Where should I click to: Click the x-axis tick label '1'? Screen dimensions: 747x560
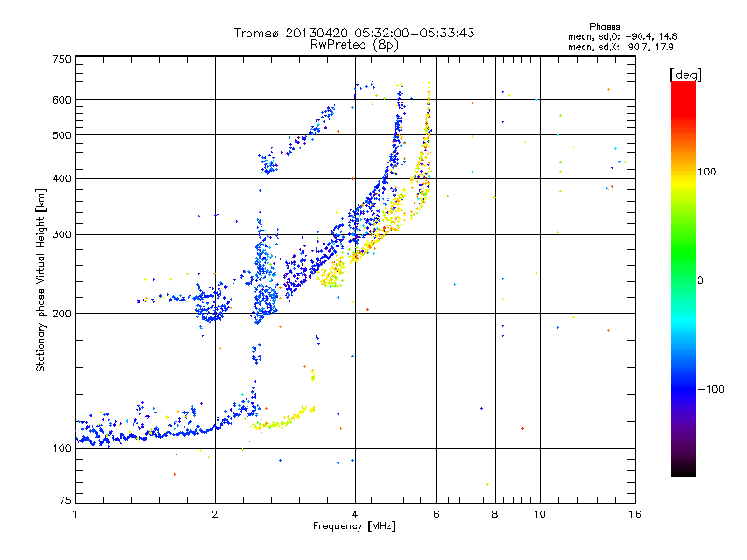75,514
